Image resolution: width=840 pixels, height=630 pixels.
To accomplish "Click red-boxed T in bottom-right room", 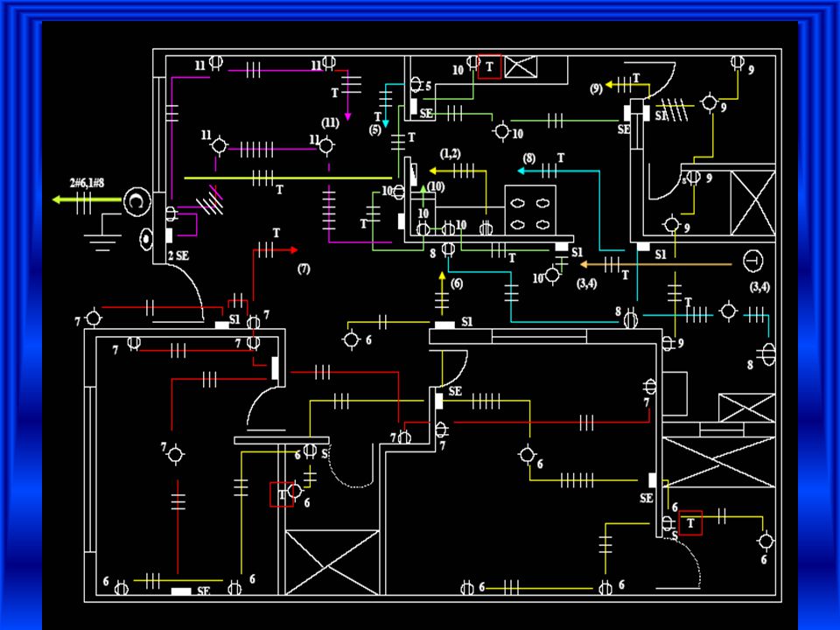I will (690, 523).
